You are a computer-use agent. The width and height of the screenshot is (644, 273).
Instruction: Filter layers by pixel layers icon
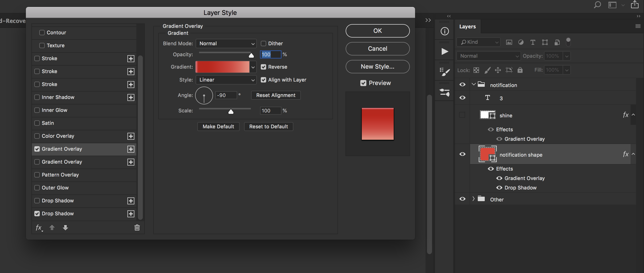pyautogui.click(x=509, y=42)
